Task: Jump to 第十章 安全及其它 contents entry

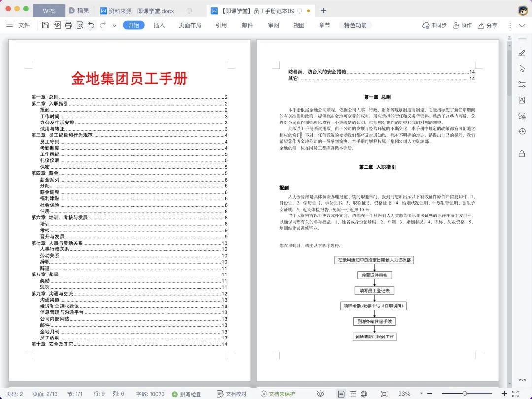Action: click(x=129, y=344)
